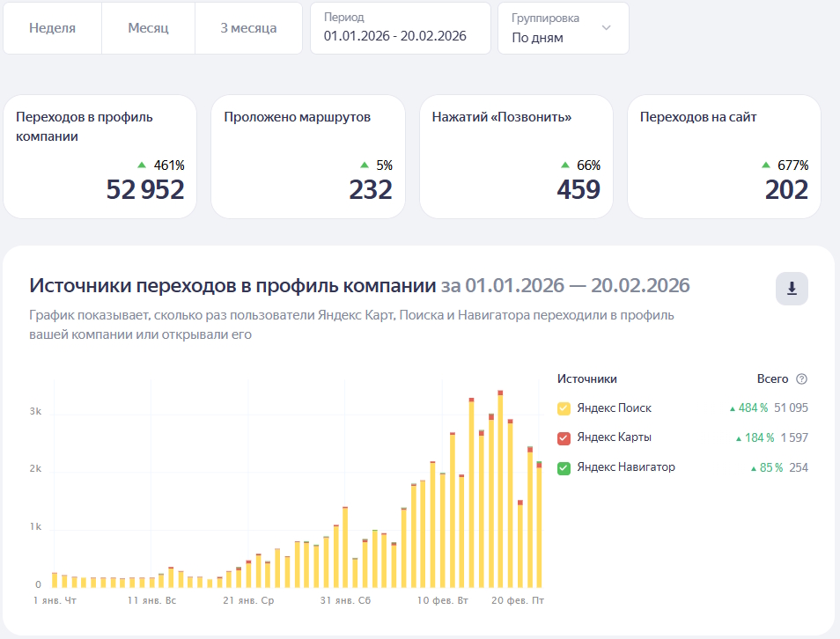Expand the Группировка dropdown
The width and height of the screenshot is (840, 639).
[x=563, y=28]
